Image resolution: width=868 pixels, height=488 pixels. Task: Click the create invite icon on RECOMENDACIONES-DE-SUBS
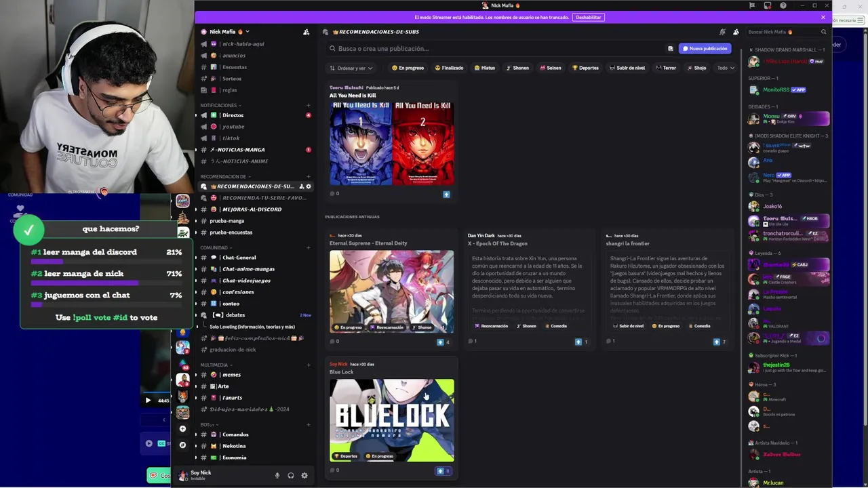302,186
